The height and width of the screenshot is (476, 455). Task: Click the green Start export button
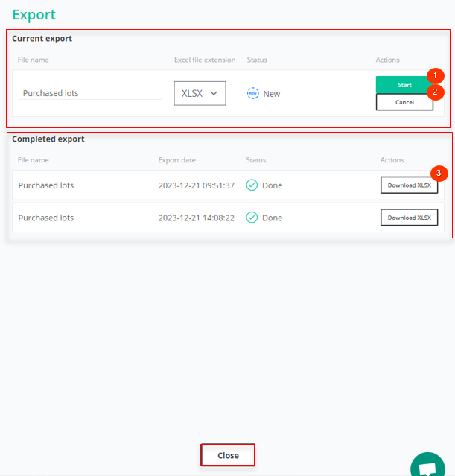pos(404,85)
